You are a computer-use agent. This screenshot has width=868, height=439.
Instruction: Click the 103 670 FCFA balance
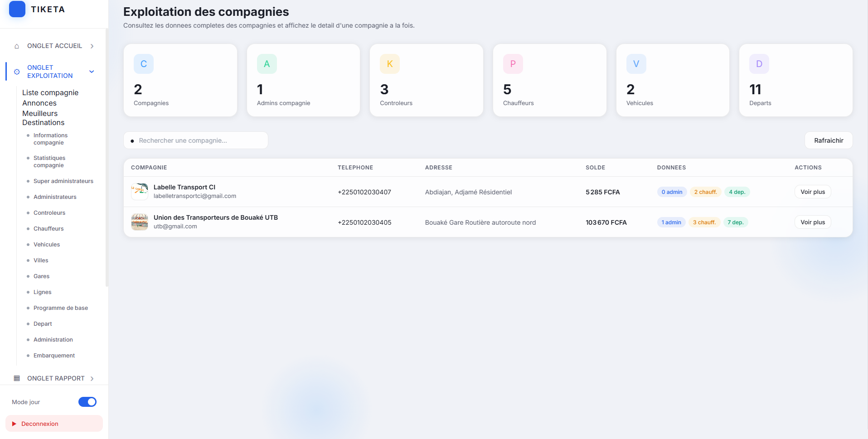coord(606,222)
